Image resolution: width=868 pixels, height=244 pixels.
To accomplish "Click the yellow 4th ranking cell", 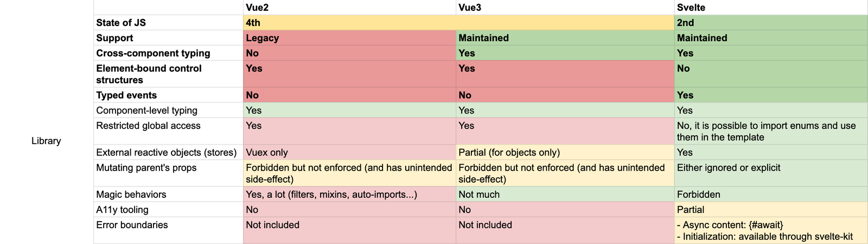I will tap(458, 23).
